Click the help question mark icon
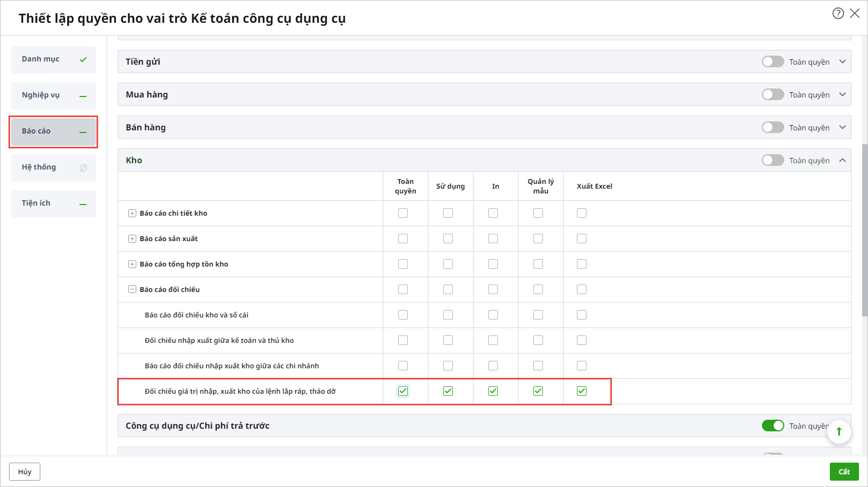 point(838,13)
